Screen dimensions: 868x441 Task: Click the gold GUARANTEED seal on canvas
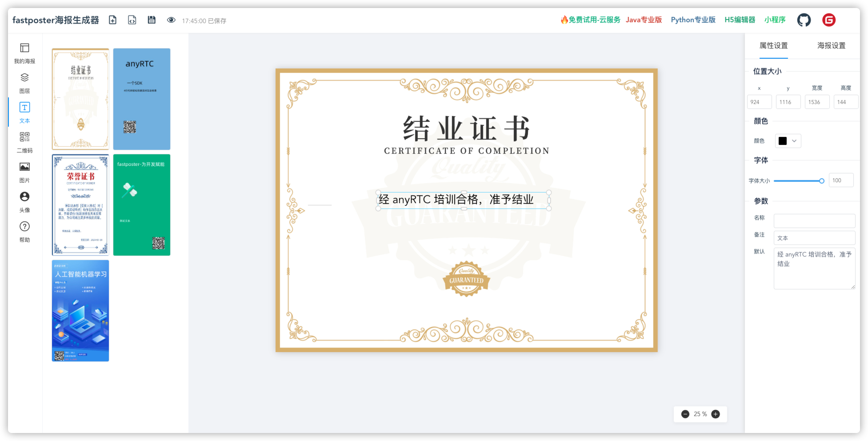[466, 279]
